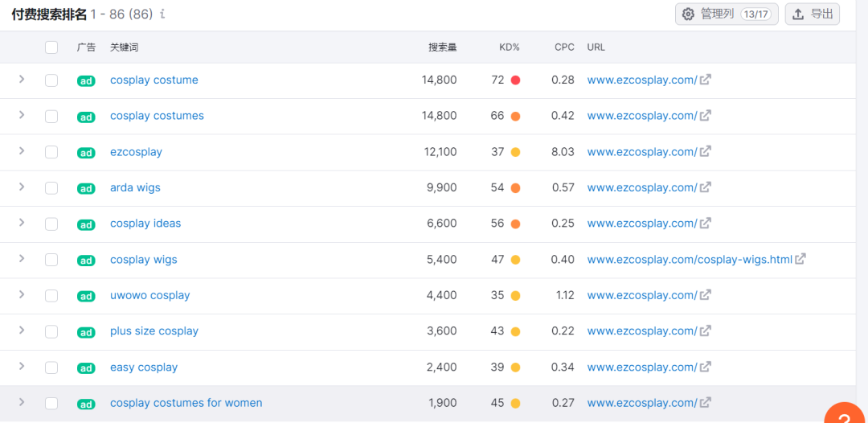The image size is (868, 423).
Task: Click the red KD dot for cosplay costume
Action: [x=515, y=80]
